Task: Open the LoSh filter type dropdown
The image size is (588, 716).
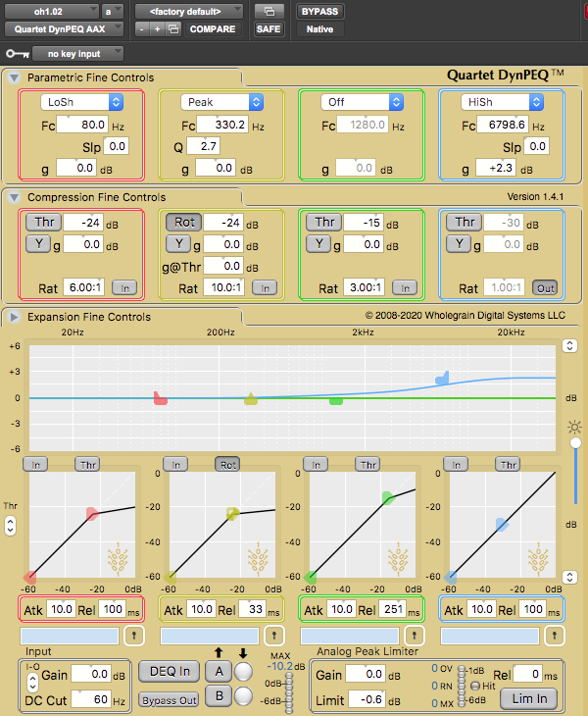Action: (82, 102)
